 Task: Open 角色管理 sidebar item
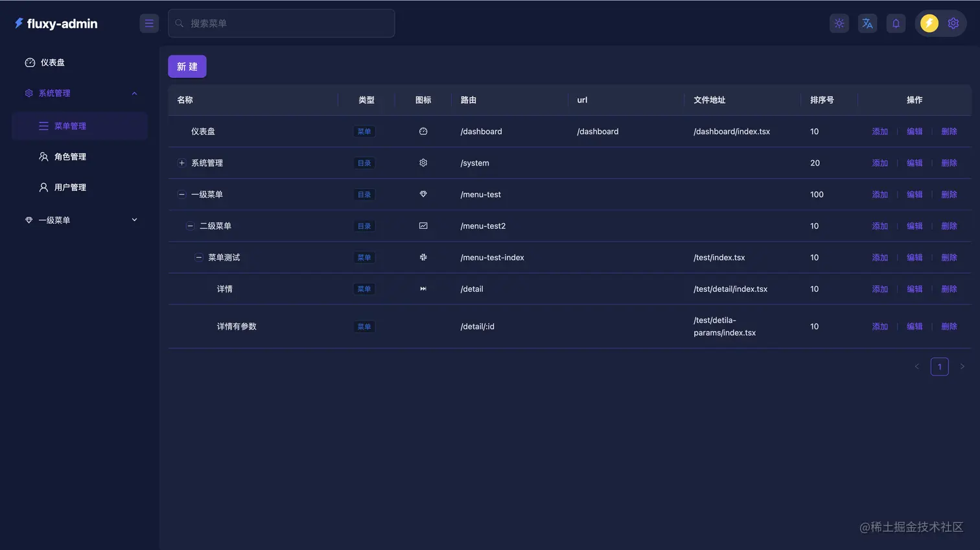(80, 156)
